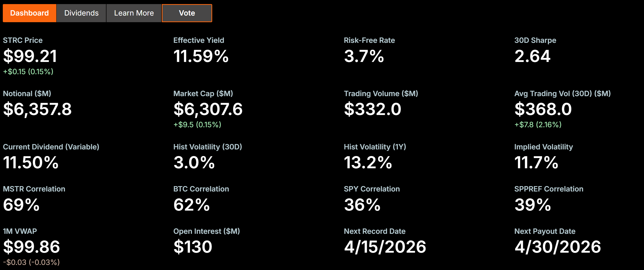Click the Trading Volume value
This screenshot has height=270, width=644.
point(373,110)
